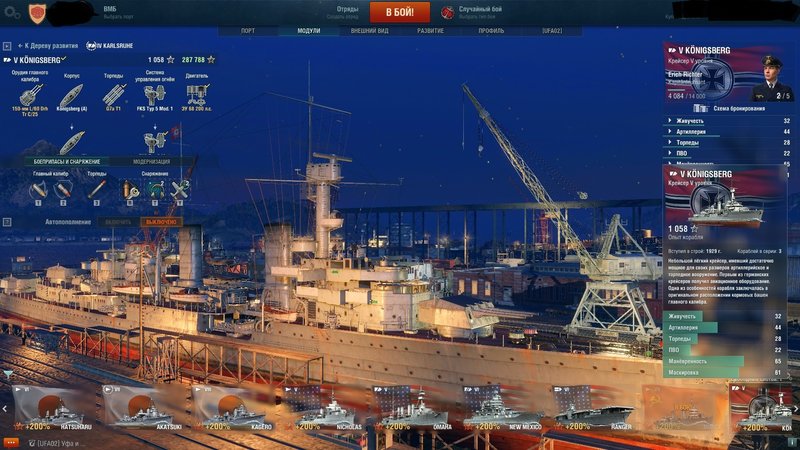Select the Nicholas ship in carousel
The image size is (800, 450).
[323, 409]
